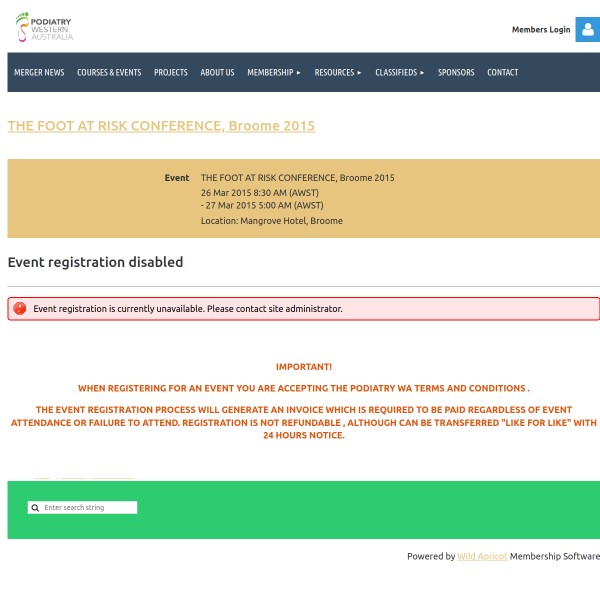
Task: Open the Sponsors page
Action: [x=456, y=73]
